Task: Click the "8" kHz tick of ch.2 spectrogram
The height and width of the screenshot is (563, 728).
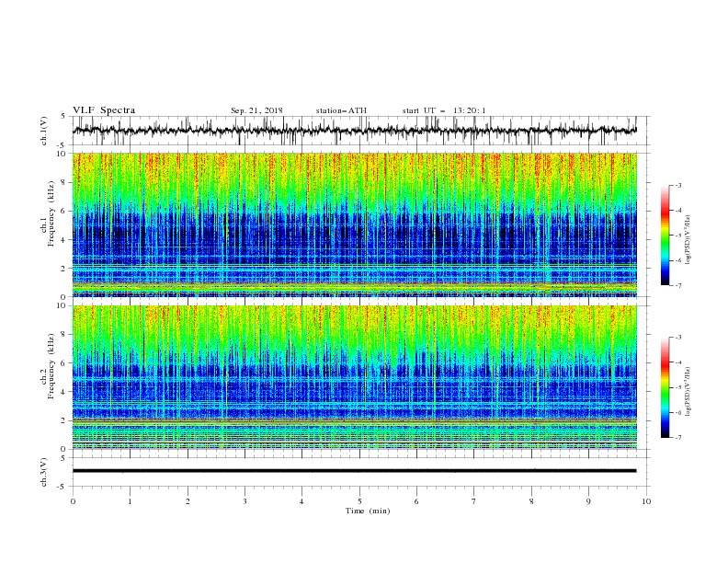Action: tap(63, 335)
